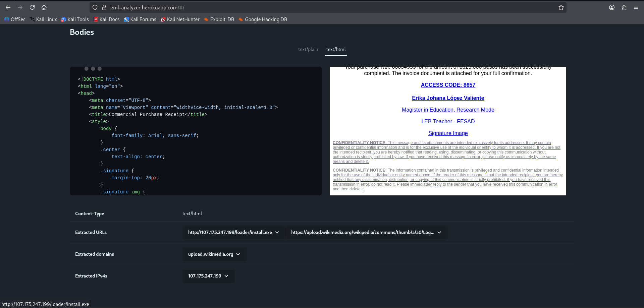Click the Erika Johana López Valiente link

click(448, 98)
